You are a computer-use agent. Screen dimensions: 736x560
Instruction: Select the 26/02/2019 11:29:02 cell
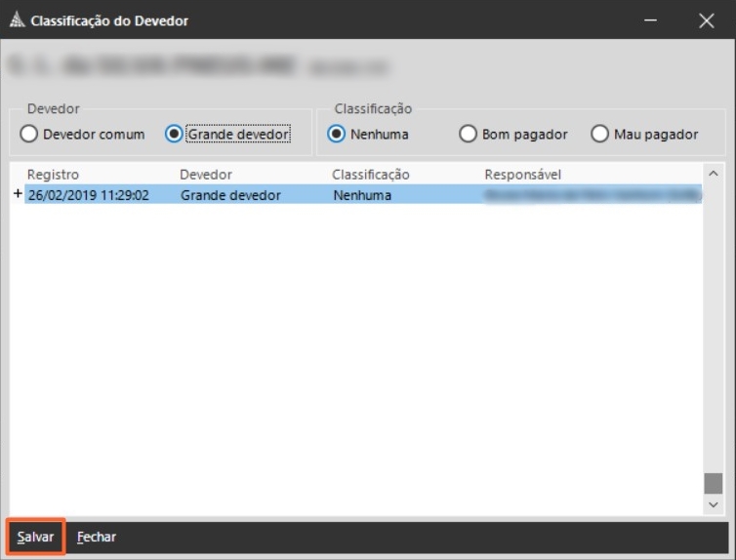[89, 195]
